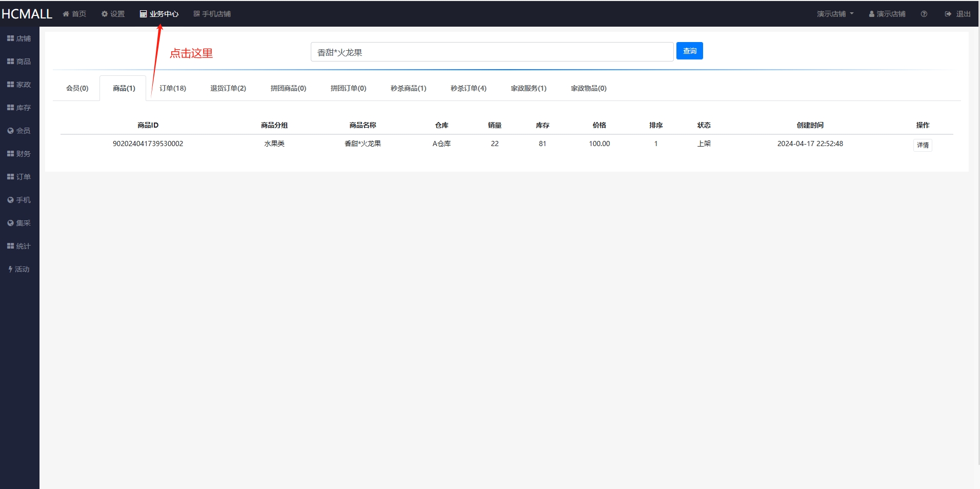The height and width of the screenshot is (489, 980).
Task: Click the sales value 22
Action: [x=494, y=144]
